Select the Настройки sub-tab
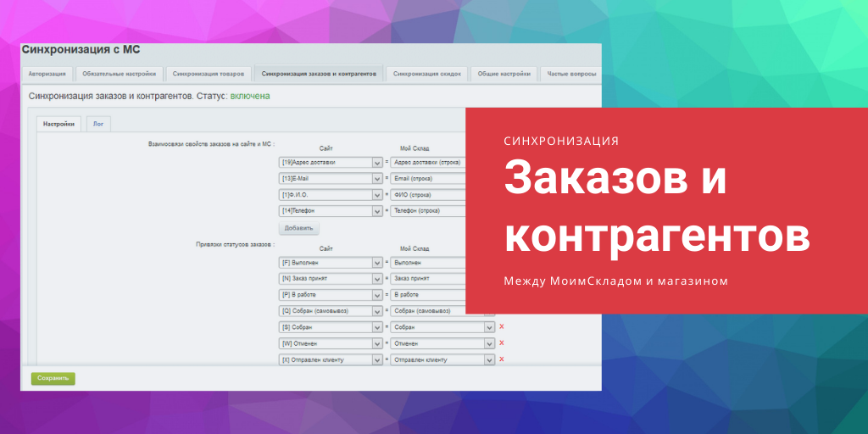This screenshot has height=434, width=868. tap(58, 124)
